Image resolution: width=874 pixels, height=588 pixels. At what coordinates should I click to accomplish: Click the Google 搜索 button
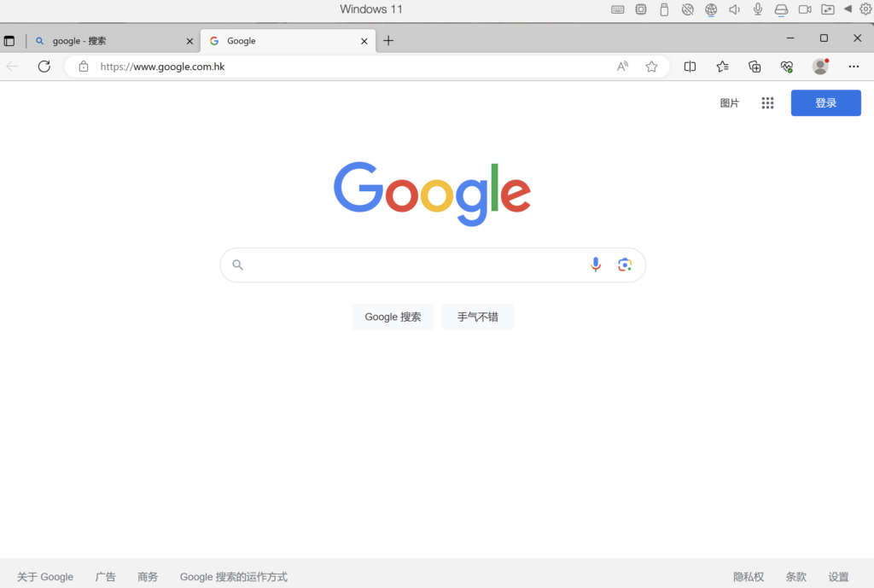tap(393, 317)
